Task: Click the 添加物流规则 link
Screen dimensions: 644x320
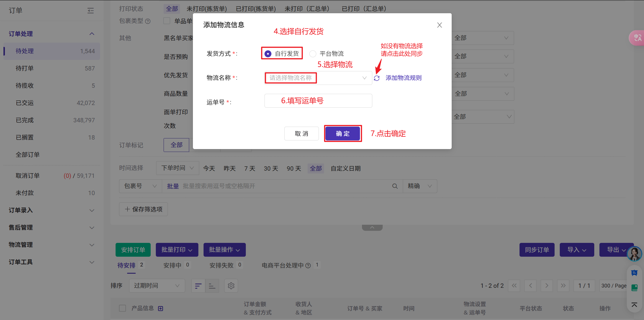Action: (x=403, y=78)
